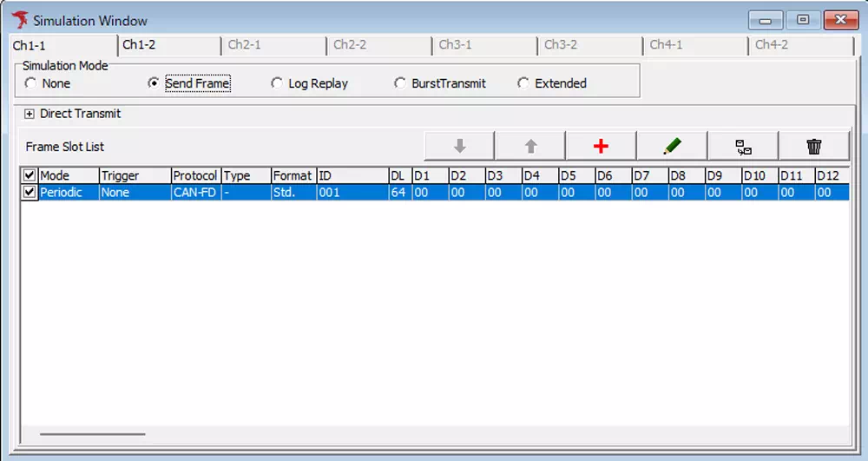Select the None simulation mode

[31, 84]
